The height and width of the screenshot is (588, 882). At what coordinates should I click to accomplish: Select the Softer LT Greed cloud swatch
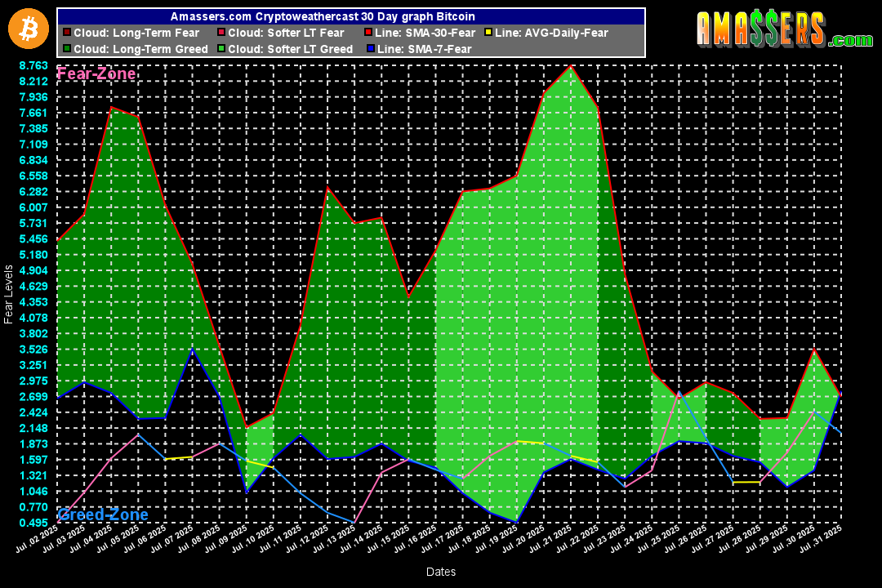(221, 49)
